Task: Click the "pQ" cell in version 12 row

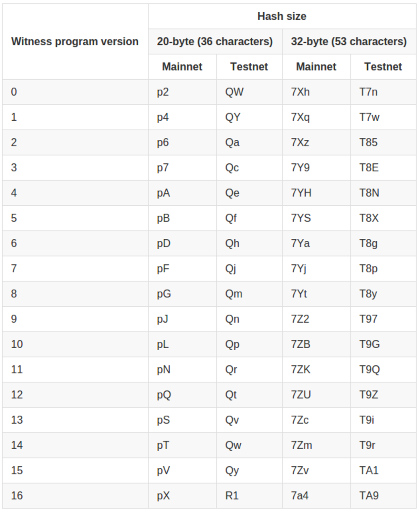Action: pos(164,395)
